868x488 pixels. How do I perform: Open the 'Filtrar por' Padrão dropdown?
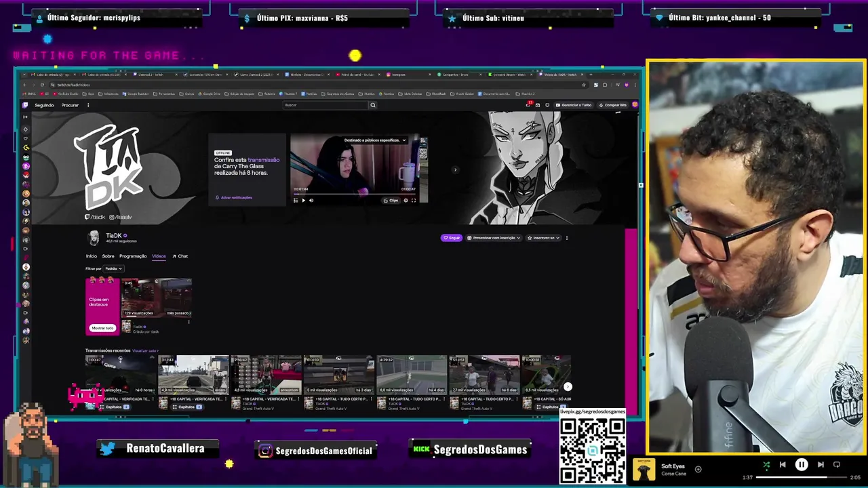pyautogui.click(x=113, y=268)
